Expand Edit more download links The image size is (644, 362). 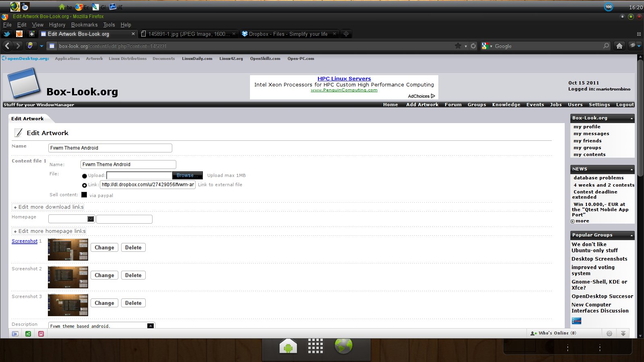click(48, 207)
